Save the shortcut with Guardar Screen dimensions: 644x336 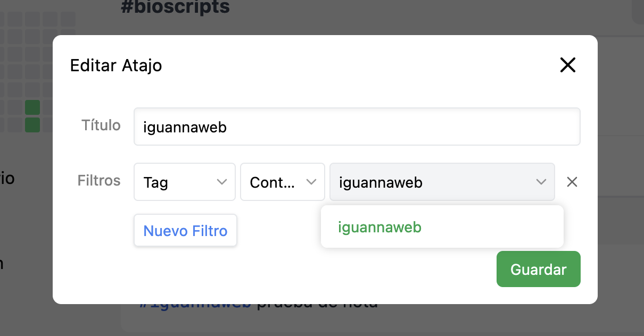pos(538,269)
